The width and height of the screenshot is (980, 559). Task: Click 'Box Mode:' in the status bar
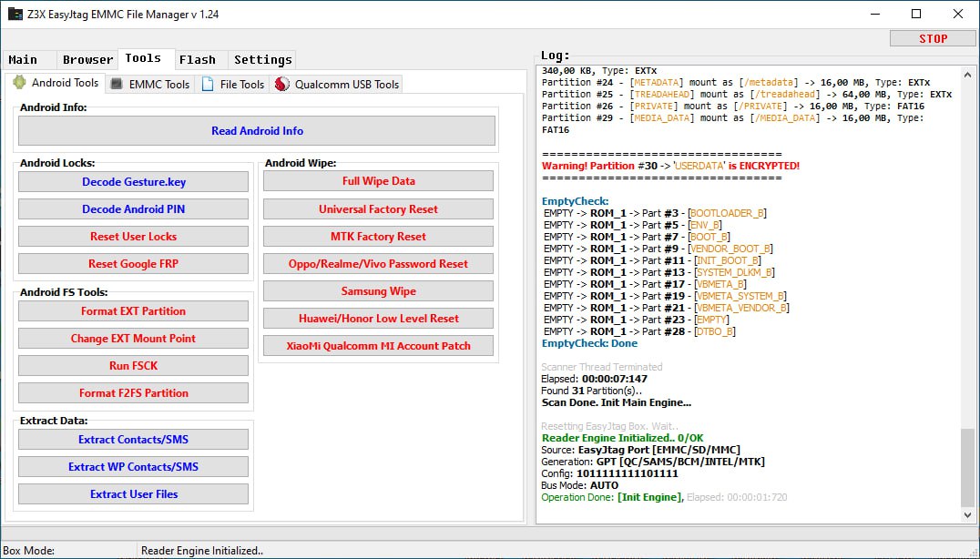[x=29, y=551]
